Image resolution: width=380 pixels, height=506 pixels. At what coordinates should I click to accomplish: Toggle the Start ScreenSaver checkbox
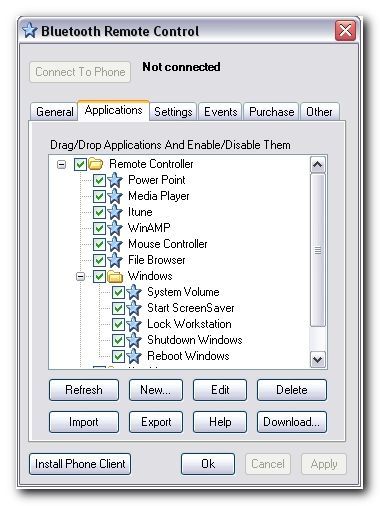pyautogui.click(x=118, y=308)
